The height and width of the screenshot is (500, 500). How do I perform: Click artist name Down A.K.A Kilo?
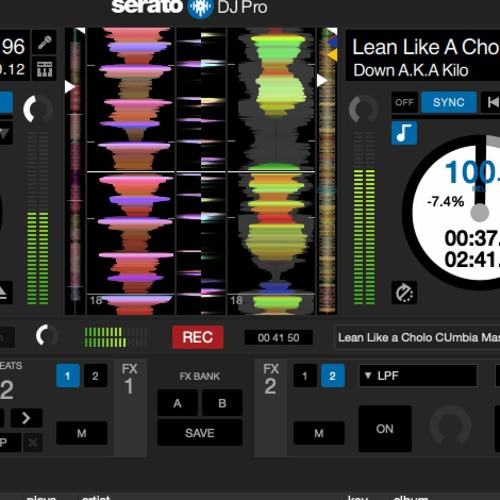point(411,70)
